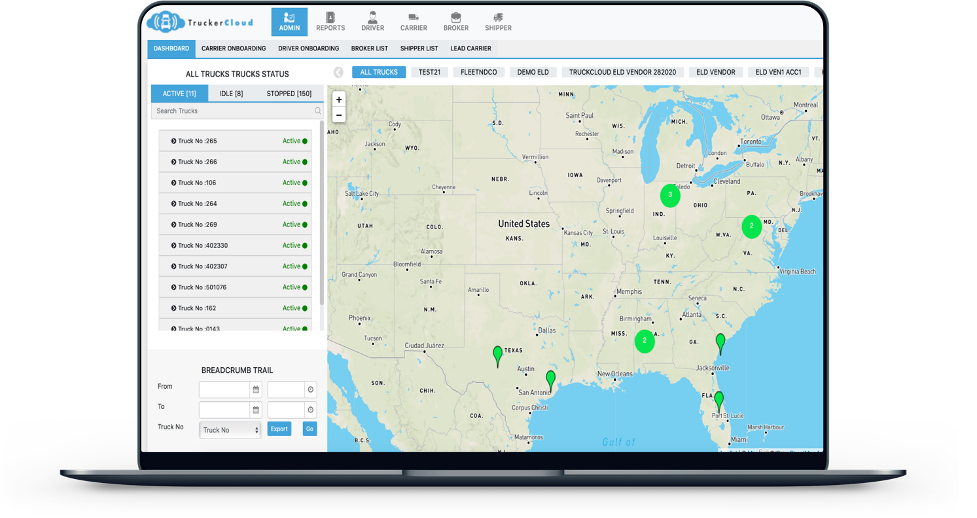Open the To time clock icon

(310, 410)
